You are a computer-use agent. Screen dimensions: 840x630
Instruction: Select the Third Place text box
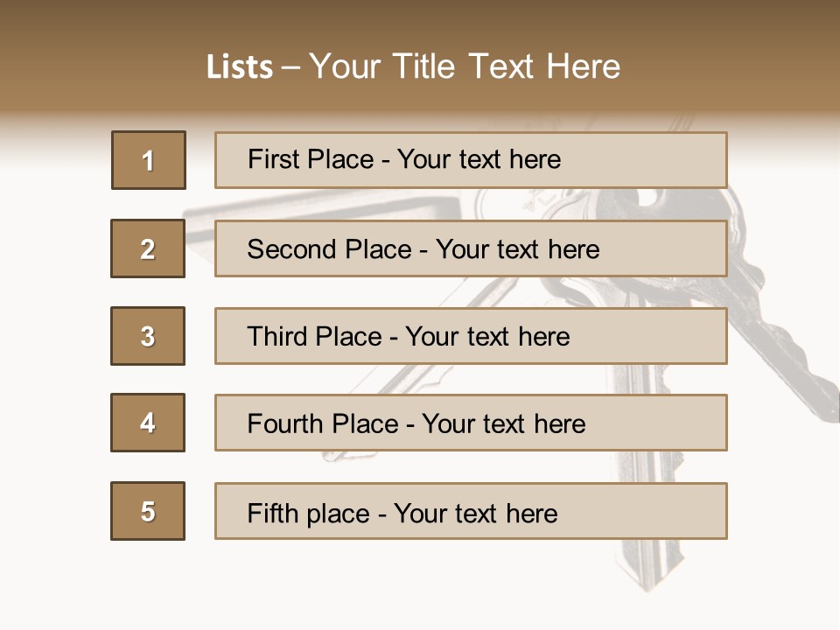[471, 336]
